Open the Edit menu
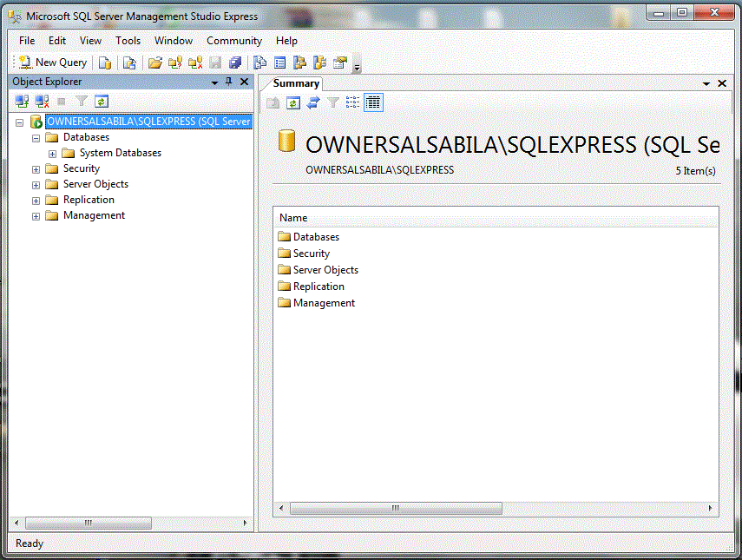742x560 pixels. [57, 41]
